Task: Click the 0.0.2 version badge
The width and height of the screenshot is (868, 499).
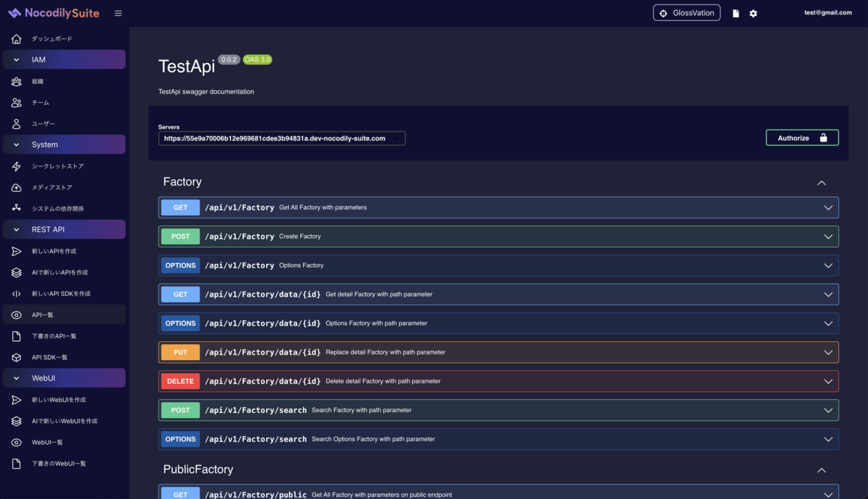Action: point(229,59)
